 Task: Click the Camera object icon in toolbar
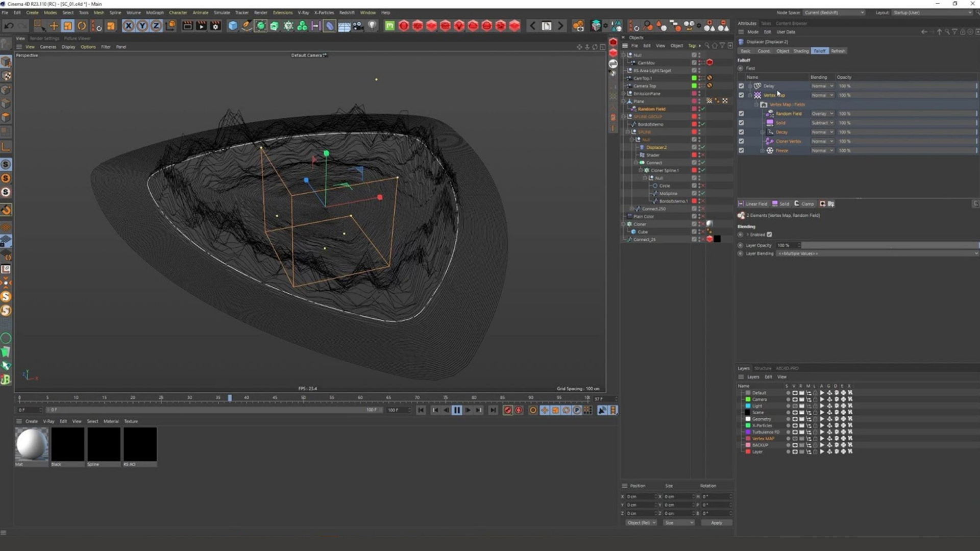358,26
